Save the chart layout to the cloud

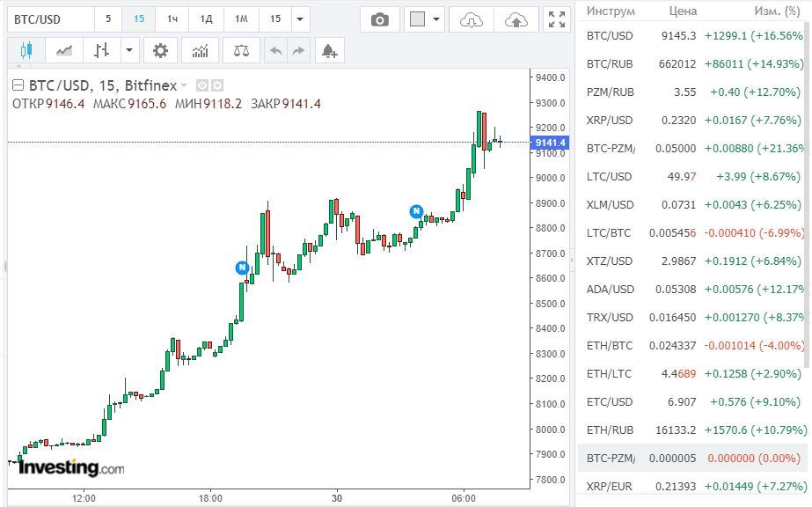pos(516,19)
